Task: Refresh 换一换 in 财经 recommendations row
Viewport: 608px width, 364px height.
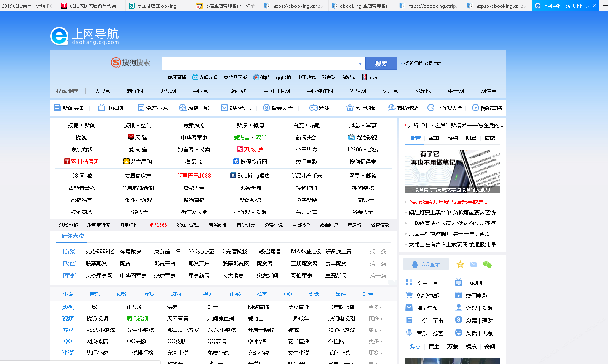Action: (x=378, y=263)
